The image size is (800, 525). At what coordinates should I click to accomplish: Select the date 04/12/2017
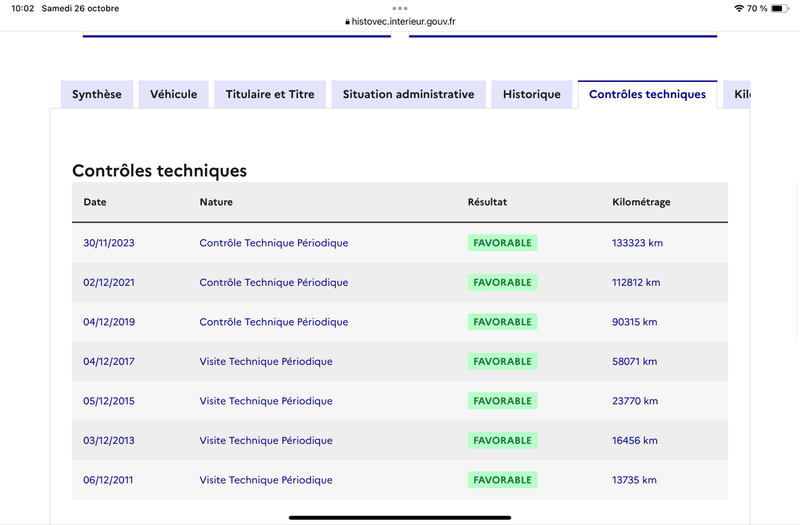(x=109, y=361)
